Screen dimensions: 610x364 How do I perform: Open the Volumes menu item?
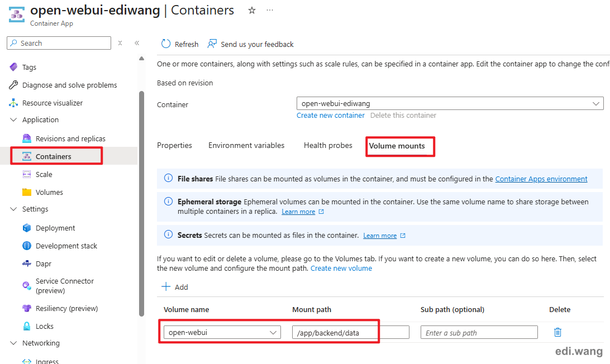[x=49, y=192]
